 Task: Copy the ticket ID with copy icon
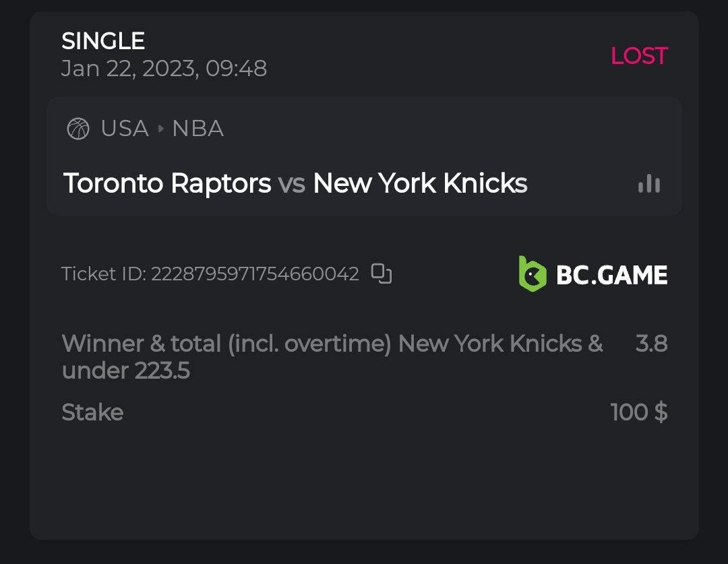pyautogui.click(x=382, y=274)
